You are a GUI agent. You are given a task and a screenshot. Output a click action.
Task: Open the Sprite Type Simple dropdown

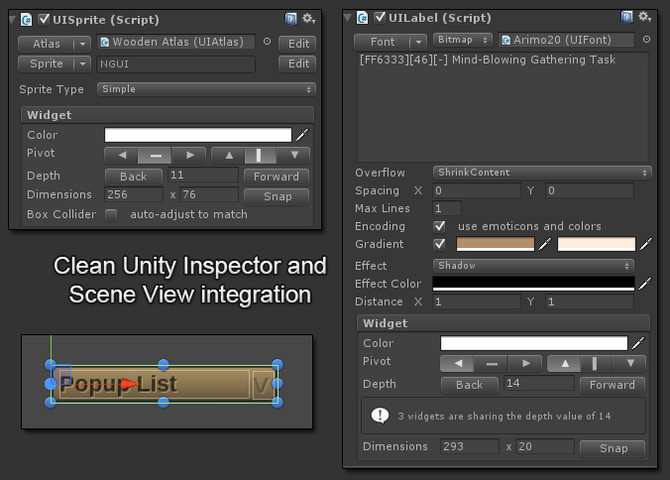[206, 89]
